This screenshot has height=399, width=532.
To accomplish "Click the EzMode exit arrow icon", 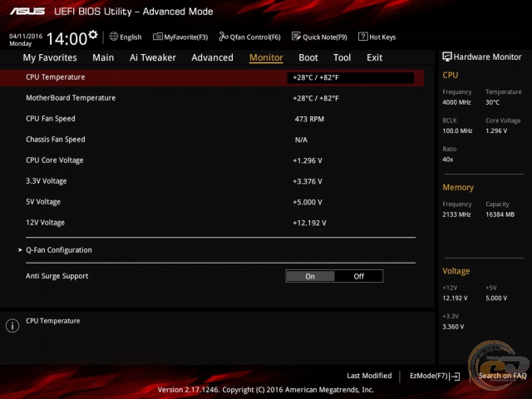I will pos(455,377).
